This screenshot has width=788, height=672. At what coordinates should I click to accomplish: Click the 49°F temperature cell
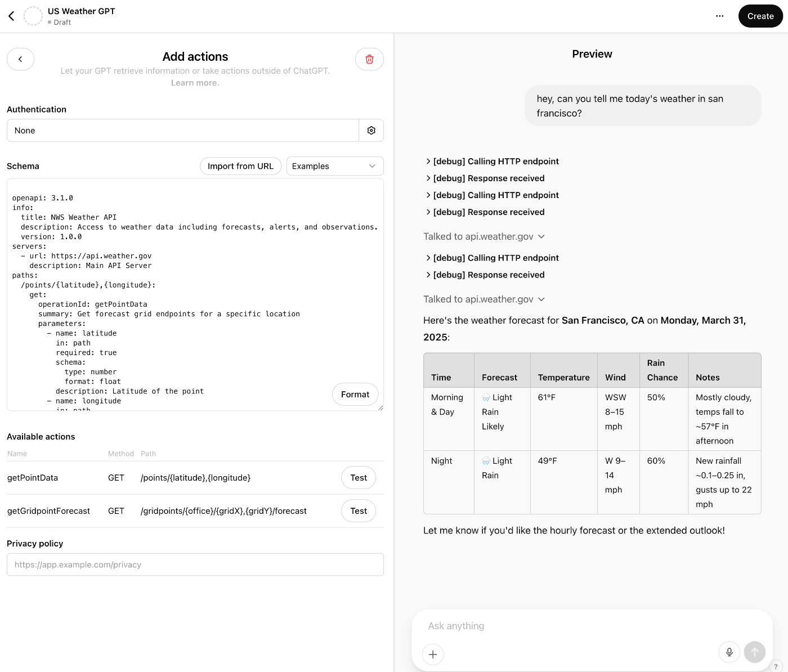[564, 482]
